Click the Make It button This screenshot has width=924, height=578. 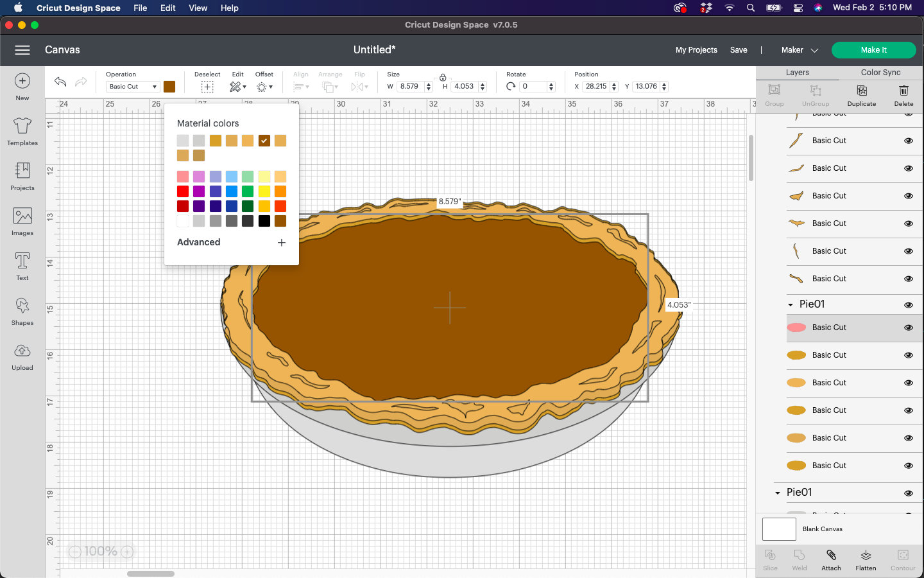pyautogui.click(x=873, y=49)
